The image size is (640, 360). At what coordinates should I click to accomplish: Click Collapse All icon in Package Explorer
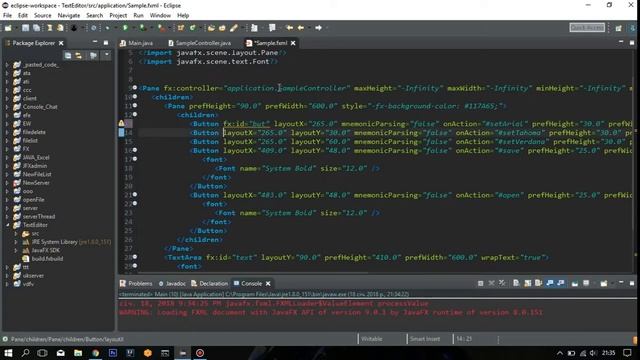(x=68, y=56)
